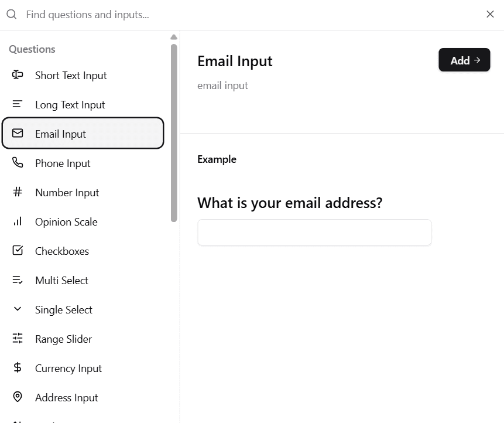Click the Email Input envelope icon
Screen dimensions: 504x423
[17, 134]
